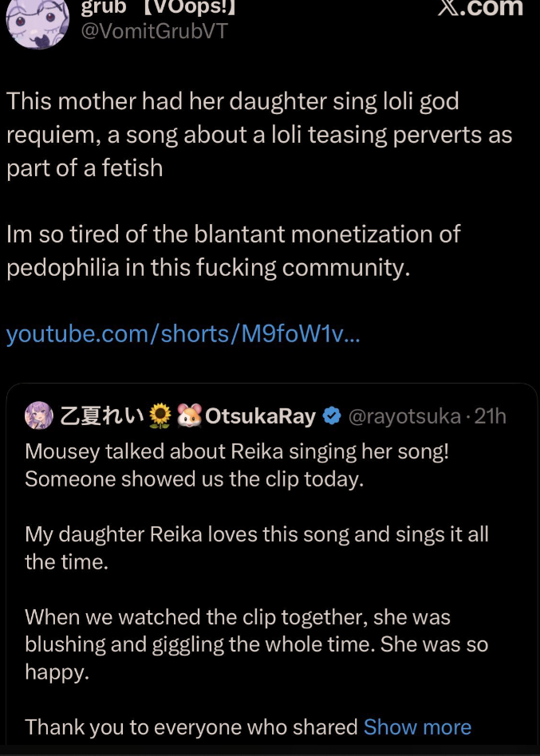Click the blue verified badge beside OtsukaRay
The image size is (540, 756).
[x=331, y=416]
